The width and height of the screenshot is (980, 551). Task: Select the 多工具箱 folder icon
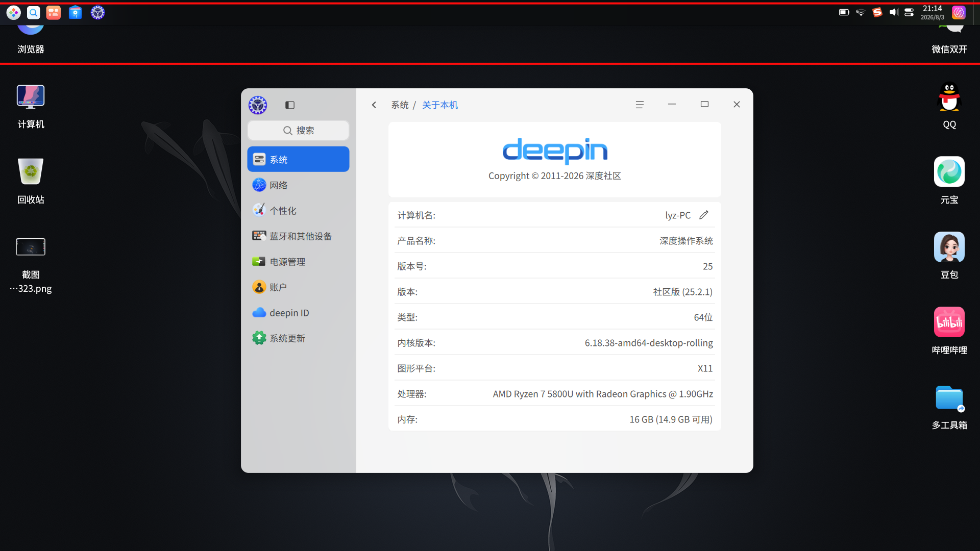949,407
